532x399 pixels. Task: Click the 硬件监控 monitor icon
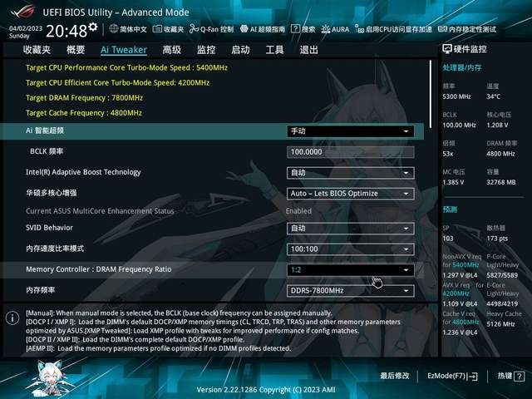pos(447,49)
